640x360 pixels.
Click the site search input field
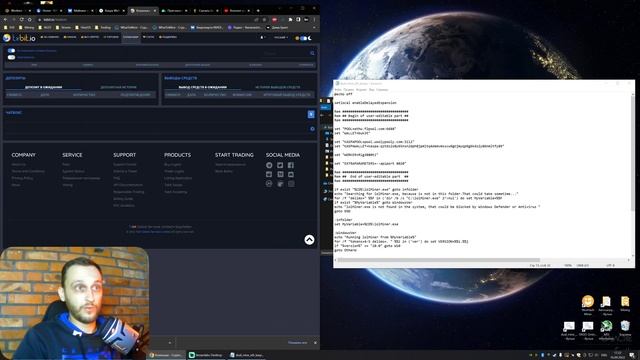(286, 53)
